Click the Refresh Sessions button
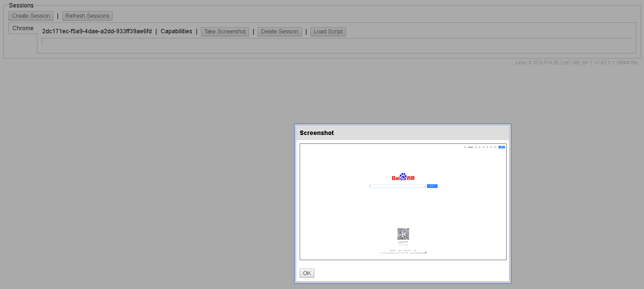Screen dimensions: 644x289 [87, 16]
